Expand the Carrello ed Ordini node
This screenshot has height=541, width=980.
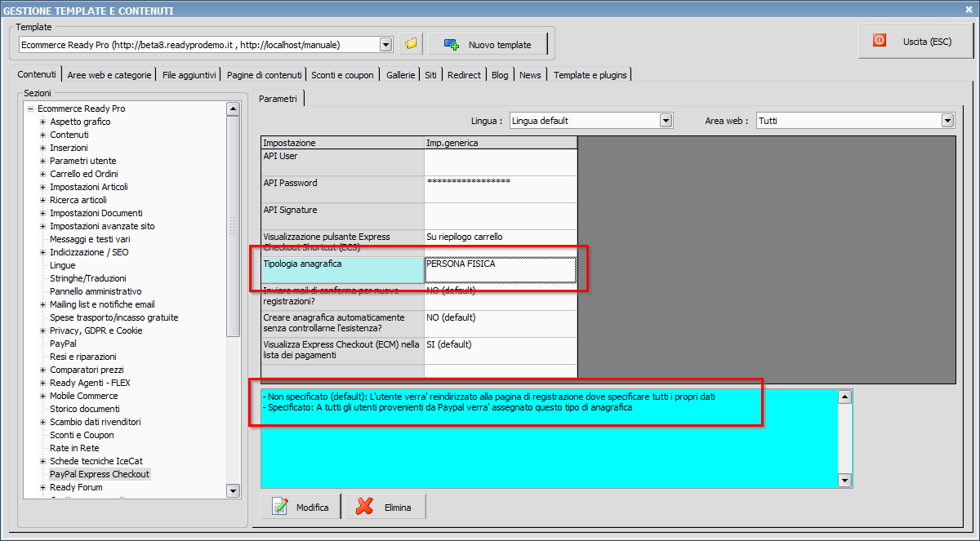[x=43, y=174]
